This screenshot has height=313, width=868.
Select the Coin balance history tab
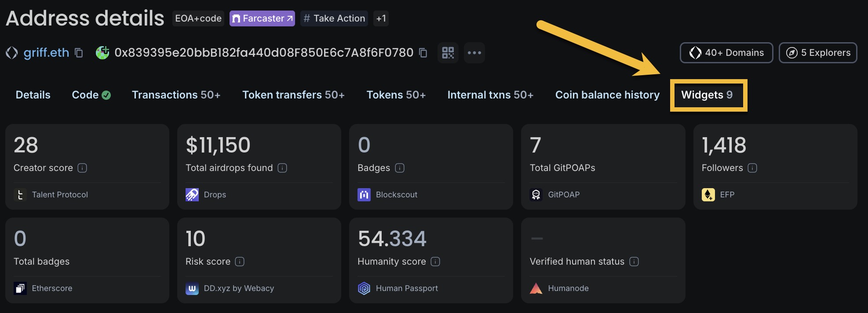click(607, 95)
